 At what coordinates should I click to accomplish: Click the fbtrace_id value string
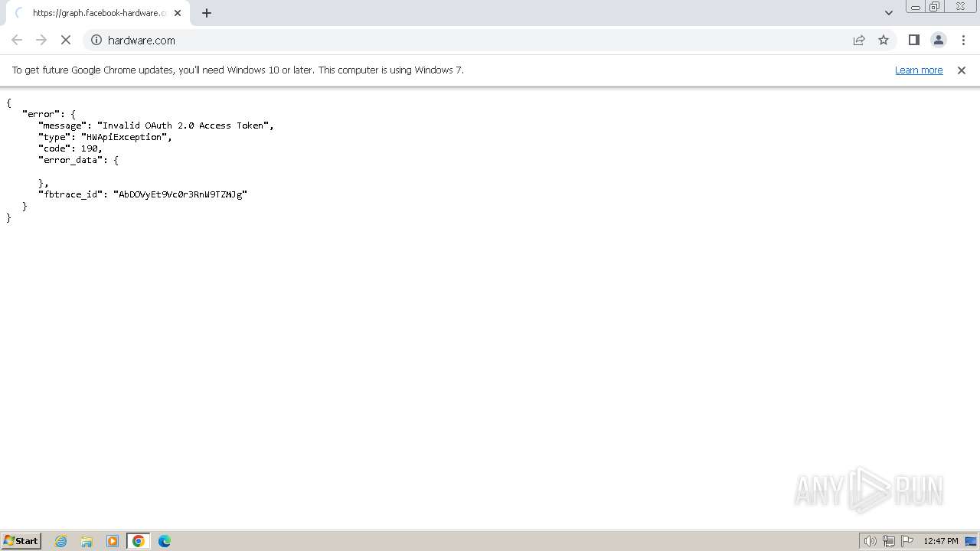(x=180, y=194)
